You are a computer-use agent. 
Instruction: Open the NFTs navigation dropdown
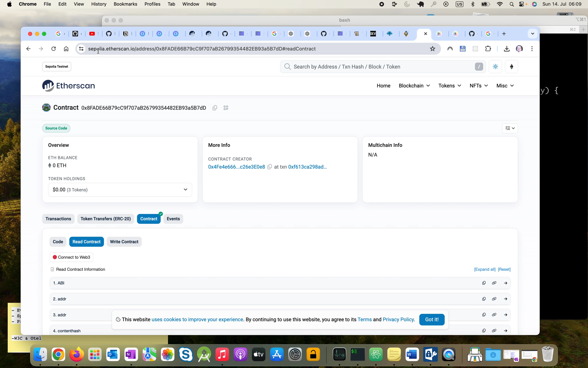point(479,86)
